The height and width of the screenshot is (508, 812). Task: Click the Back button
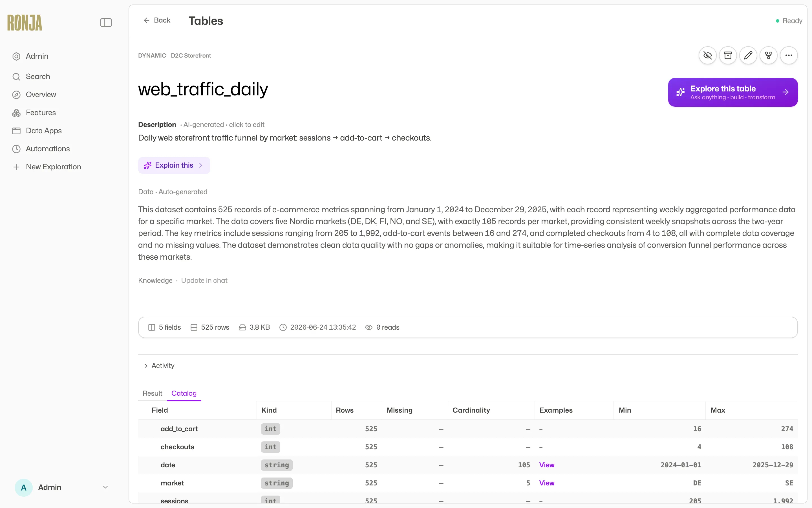tap(157, 21)
